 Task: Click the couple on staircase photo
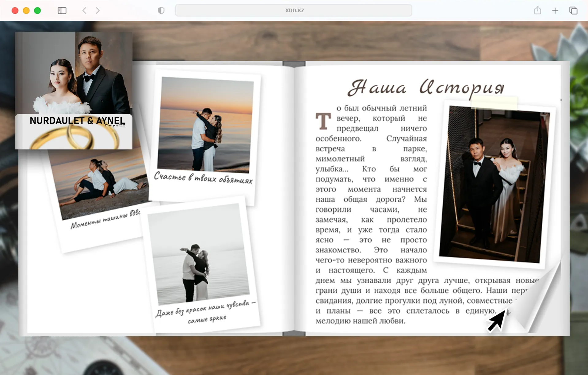point(494,184)
